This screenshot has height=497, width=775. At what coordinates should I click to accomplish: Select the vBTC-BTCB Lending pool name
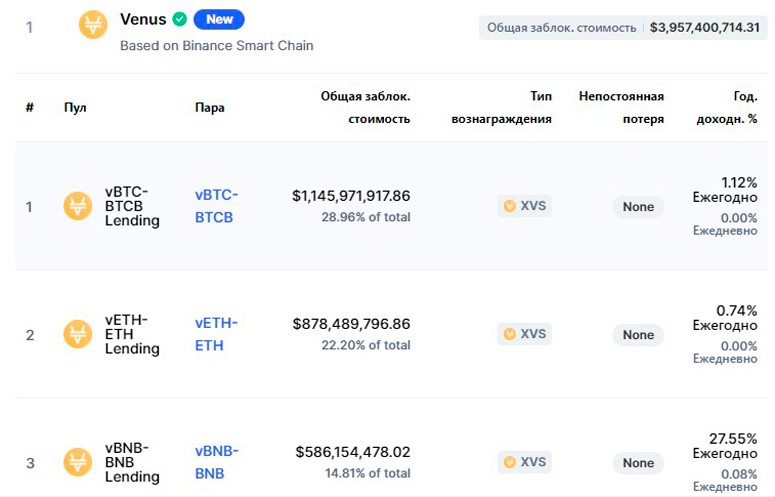(x=132, y=206)
